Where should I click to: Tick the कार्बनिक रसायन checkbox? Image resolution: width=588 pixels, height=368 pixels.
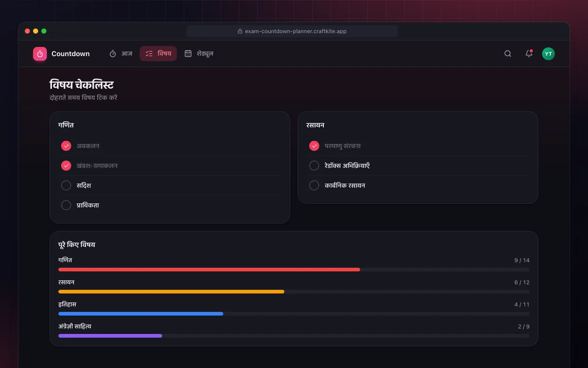coord(314,185)
